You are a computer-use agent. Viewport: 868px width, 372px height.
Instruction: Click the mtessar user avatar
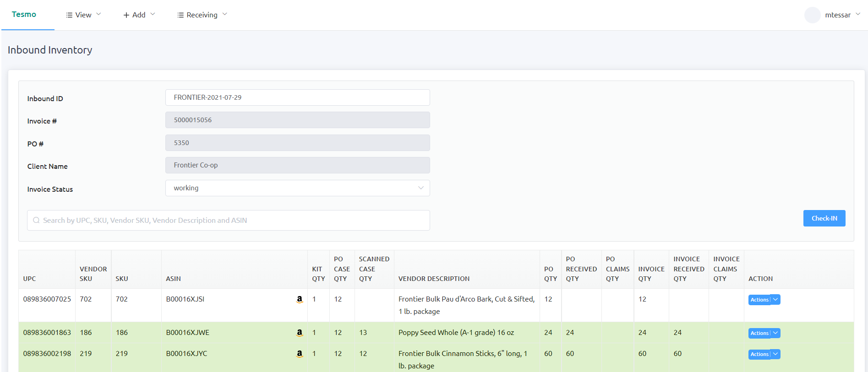[812, 15]
